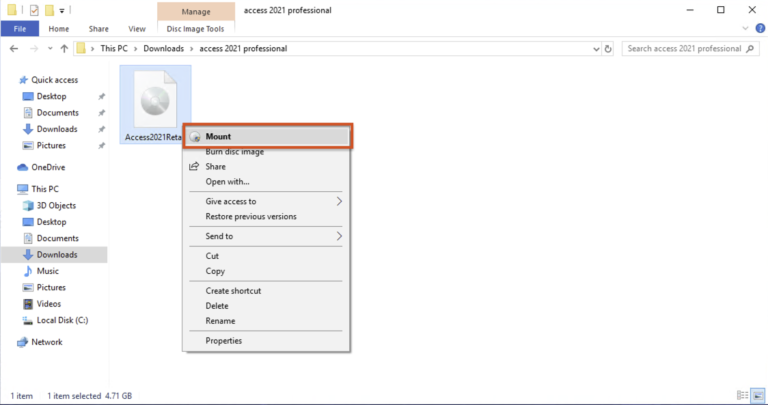The height and width of the screenshot is (405, 768).
Task: Open recent locations dropdown arrow
Action: coord(50,48)
